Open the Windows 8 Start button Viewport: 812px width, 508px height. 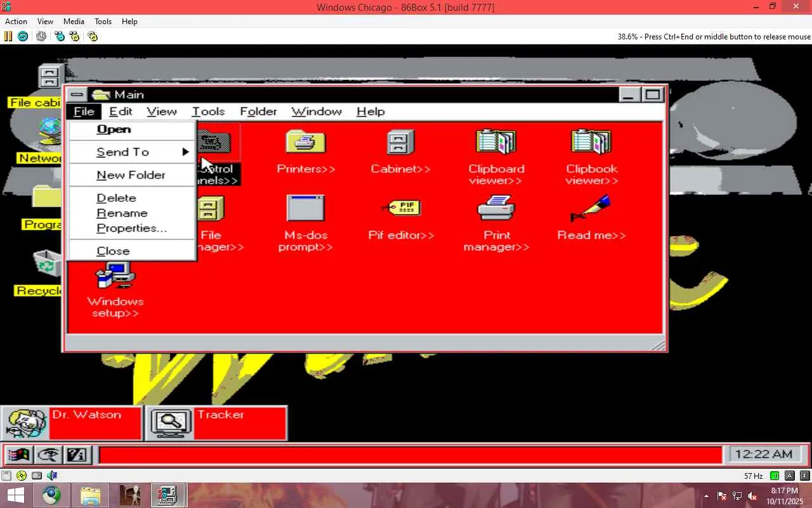tap(15, 495)
